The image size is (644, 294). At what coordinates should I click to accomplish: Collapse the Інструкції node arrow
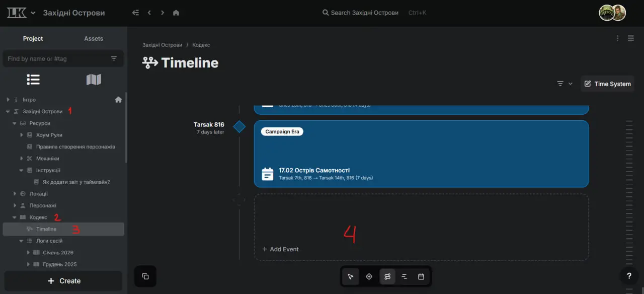22,170
